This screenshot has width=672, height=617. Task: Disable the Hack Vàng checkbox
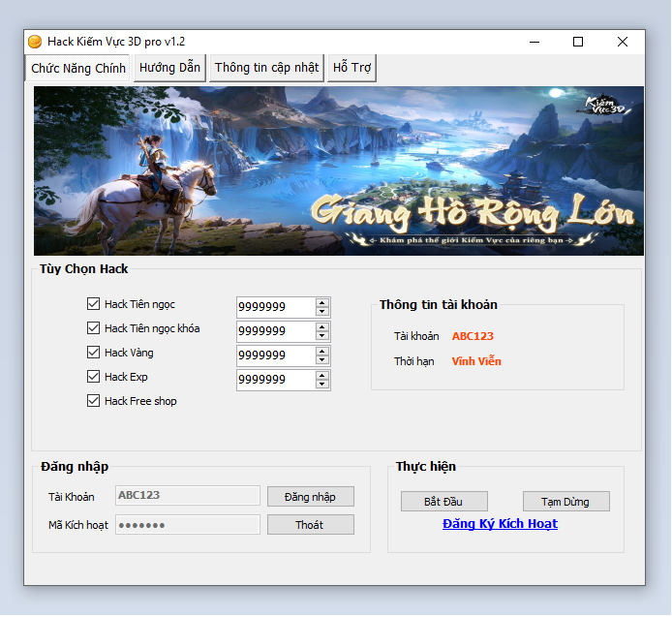point(94,353)
